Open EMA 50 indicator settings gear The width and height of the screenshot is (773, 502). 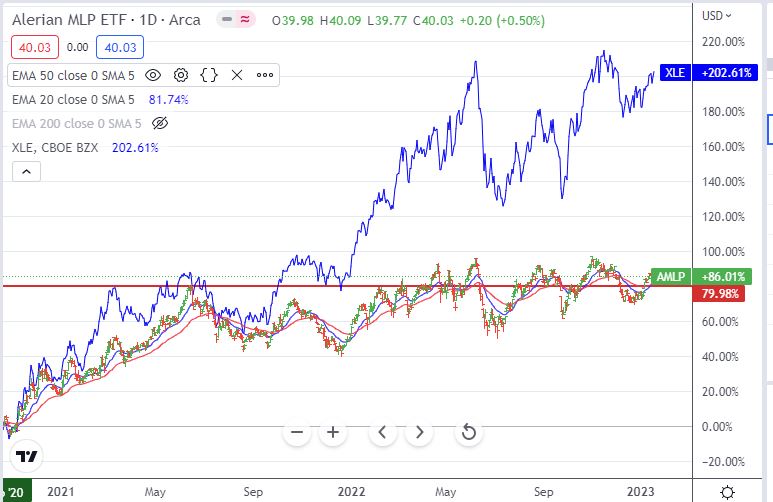[181, 75]
